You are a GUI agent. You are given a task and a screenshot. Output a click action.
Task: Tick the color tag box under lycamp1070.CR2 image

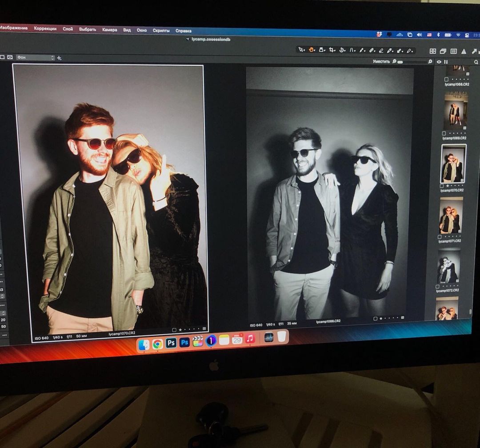[174, 330]
